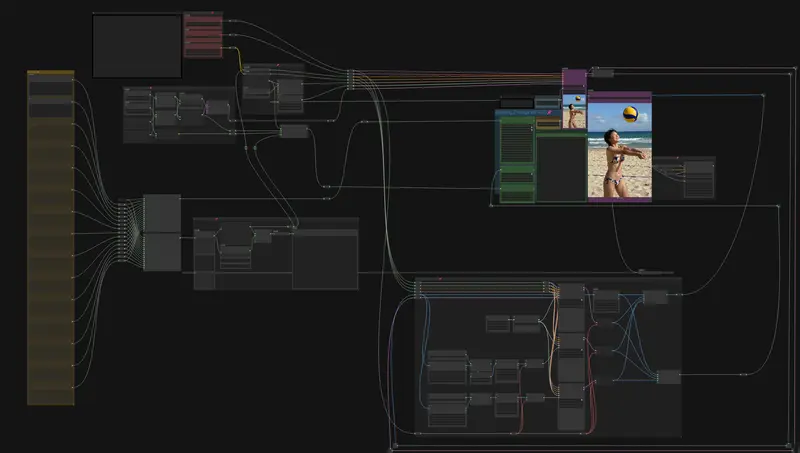
Task: Select the tall green node in the blue group
Action: (x=517, y=140)
